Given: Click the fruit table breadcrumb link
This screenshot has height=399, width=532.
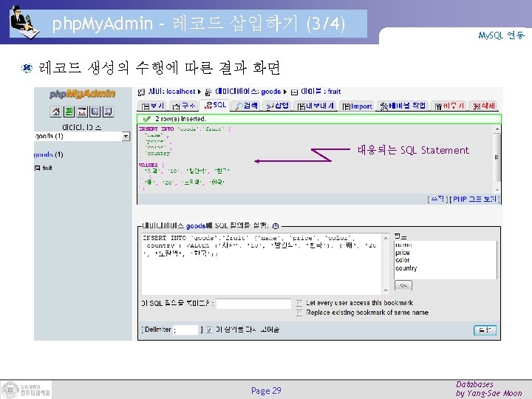Looking at the screenshot, I should 334,92.
